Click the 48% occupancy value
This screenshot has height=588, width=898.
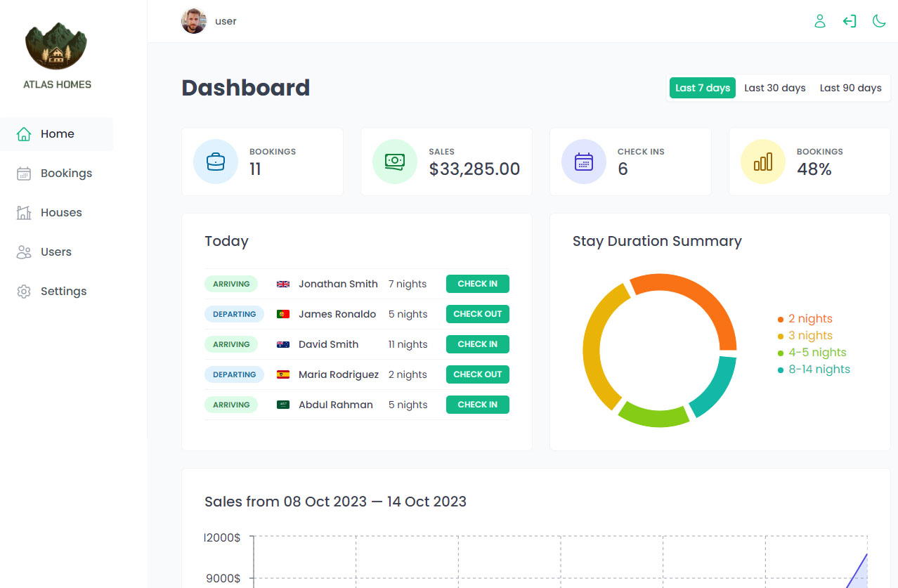[x=814, y=169]
